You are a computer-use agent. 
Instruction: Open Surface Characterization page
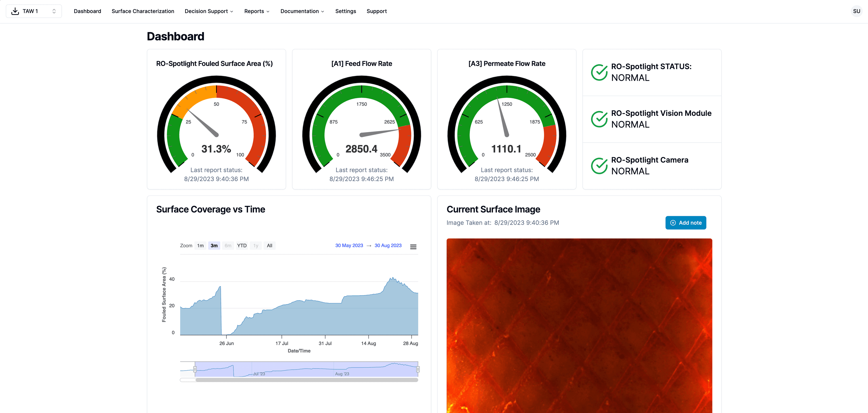143,11
